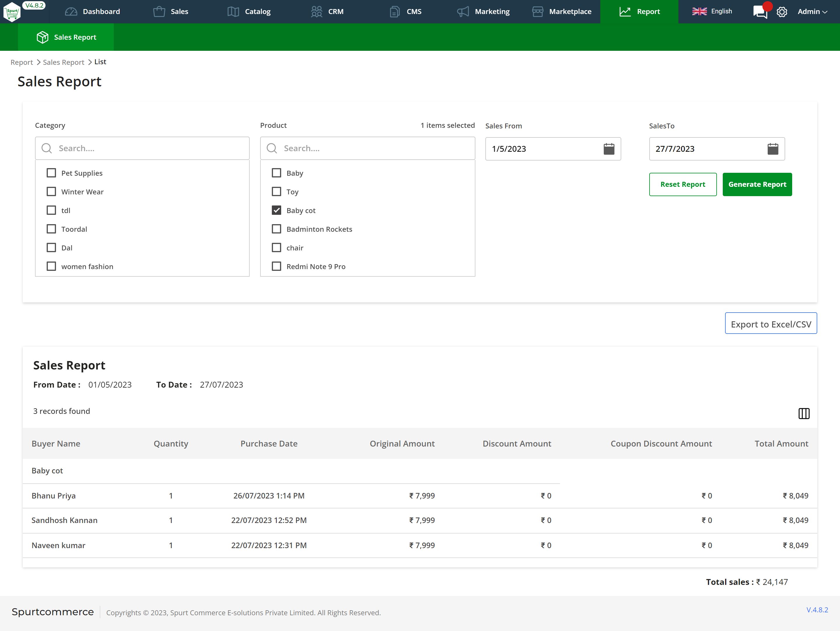Screen dimensions: 840x631
Task: Open the settings gear icon
Action: (x=782, y=12)
